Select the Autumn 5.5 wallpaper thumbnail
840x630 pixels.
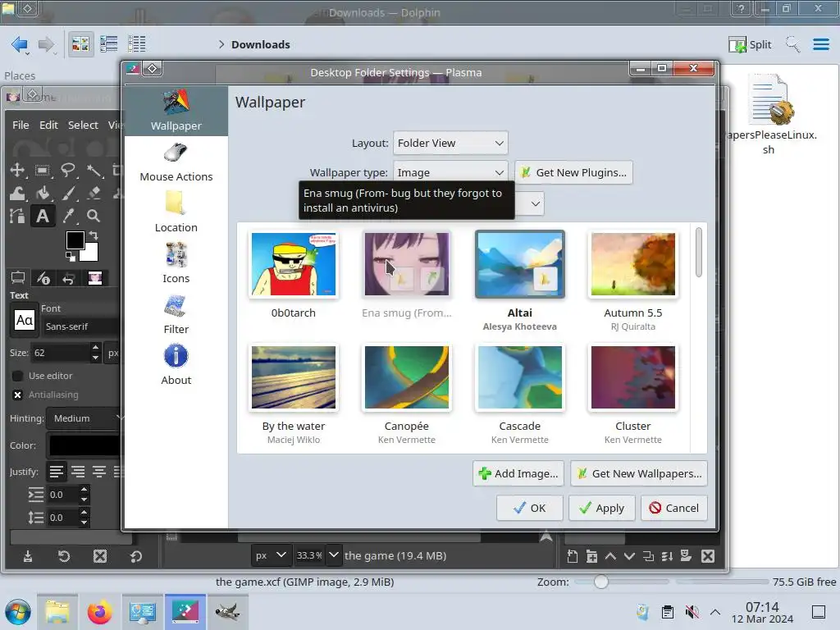(632, 264)
